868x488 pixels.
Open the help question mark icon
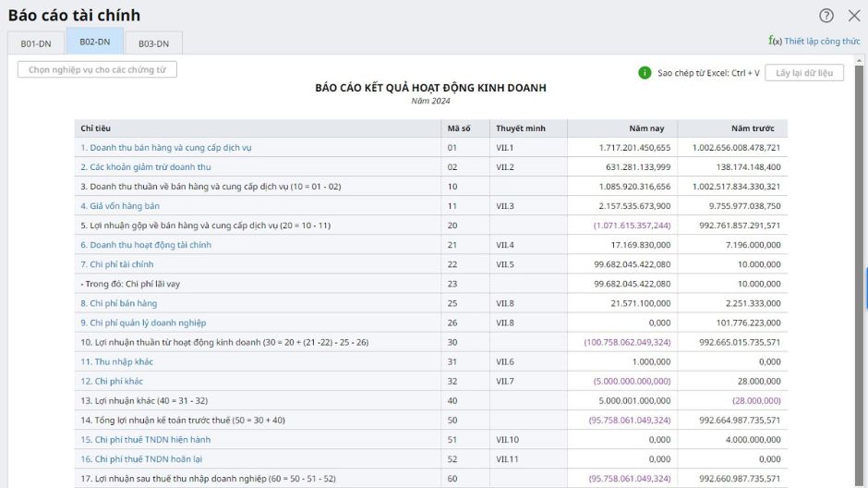pyautogui.click(x=826, y=16)
